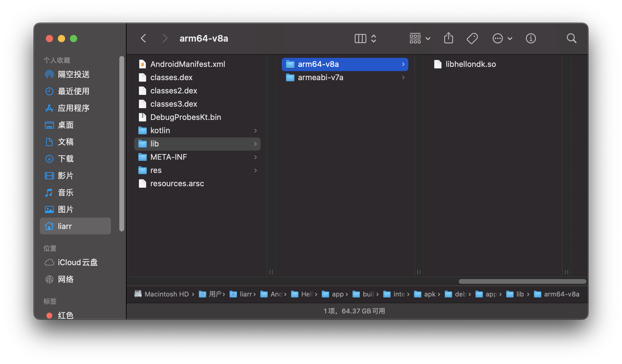Open 图片 in sidebar
622x364 pixels.
click(x=75, y=209)
